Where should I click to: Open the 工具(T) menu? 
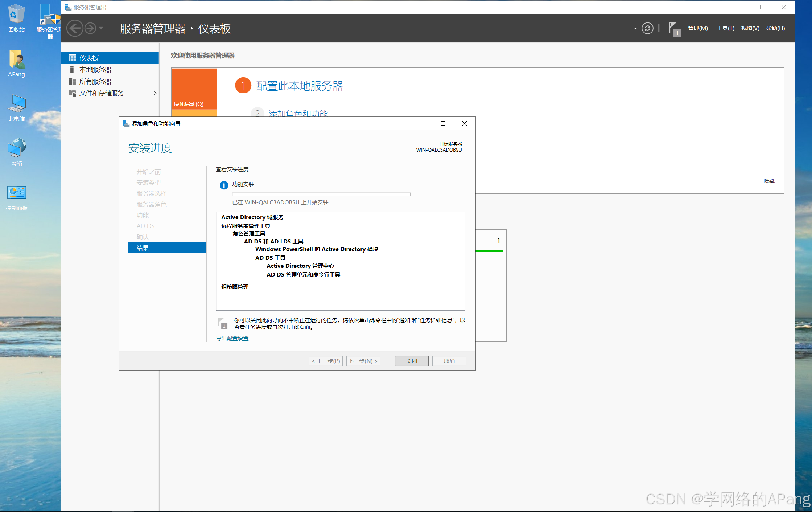[725, 28]
